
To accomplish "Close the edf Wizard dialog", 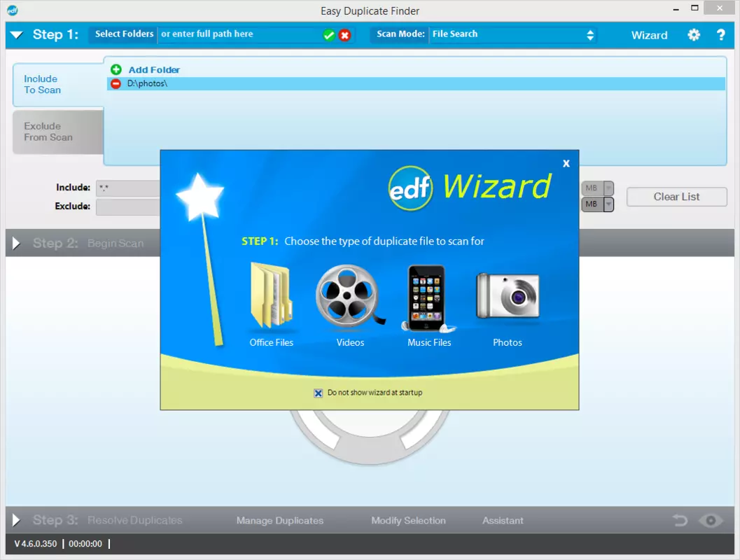I will (566, 164).
